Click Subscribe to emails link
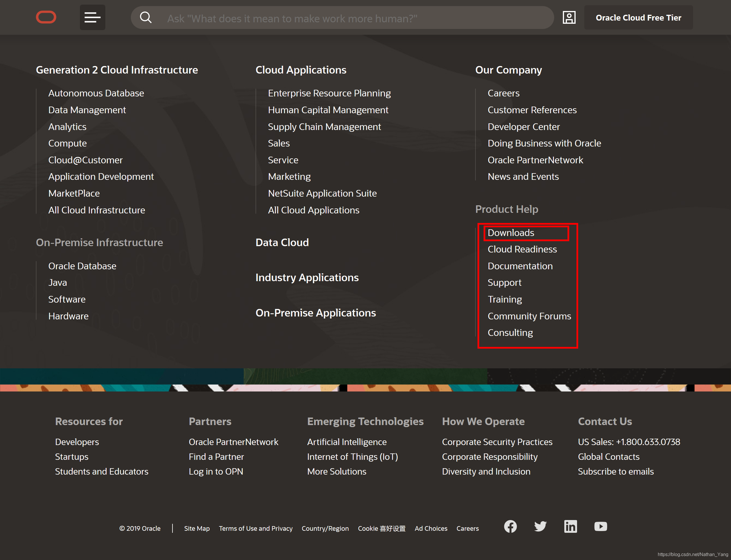This screenshot has height=560, width=731. pyautogui.click(x=615, y=471)
